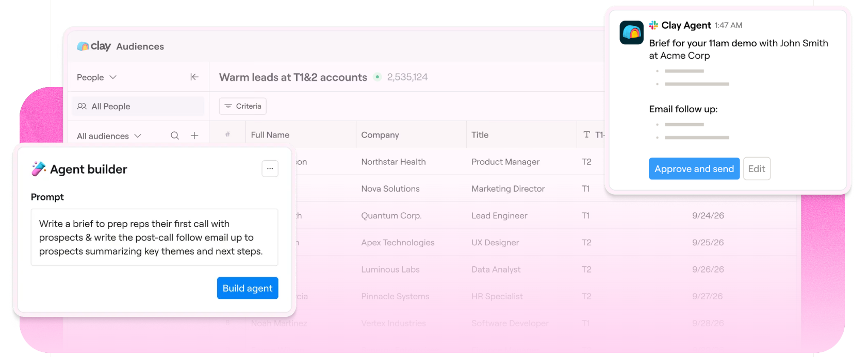Click the 1:47 AM message timestamp
The height and width of the screenshot is (357, 868).
click(729, 25)
